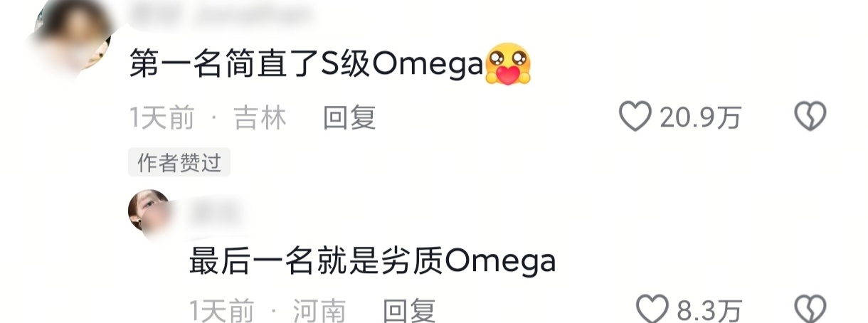Dislike the first comment via broken heart
Screen dimensions: 868x323
[x=810, y=117]
